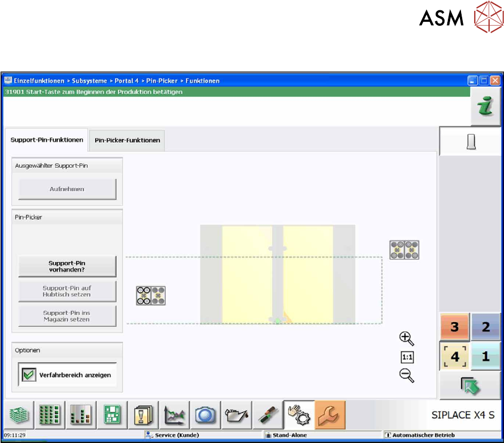Select portal 3 orange tile
This screenshot has height=443, width=504.
point(455,327)
